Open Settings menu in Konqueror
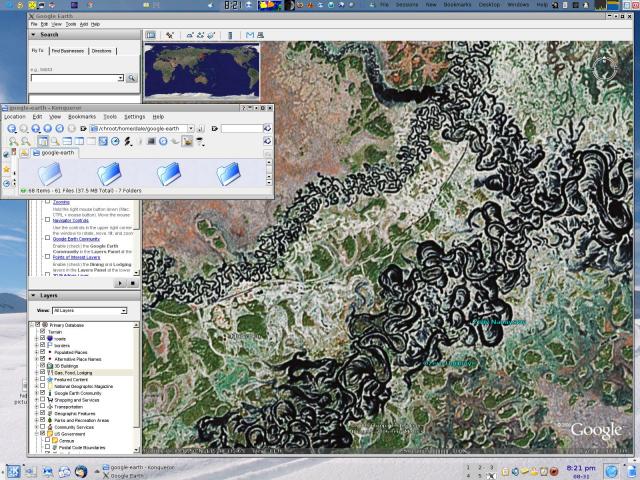This screenshot has width=640, height=480. 134,117
